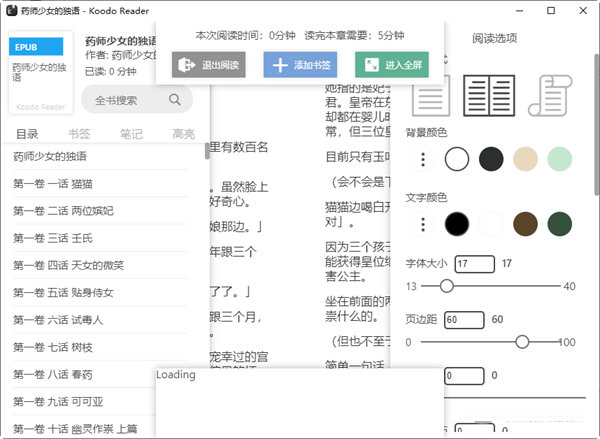The image size is (600, 439).
Task: Choose white text color swatch
Action: (491, 224)
